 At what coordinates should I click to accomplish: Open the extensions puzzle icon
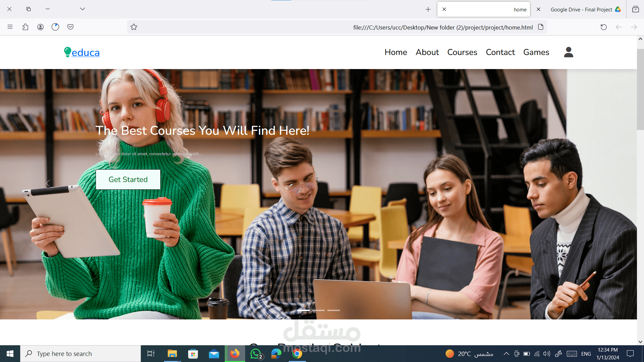pos(25,27)
